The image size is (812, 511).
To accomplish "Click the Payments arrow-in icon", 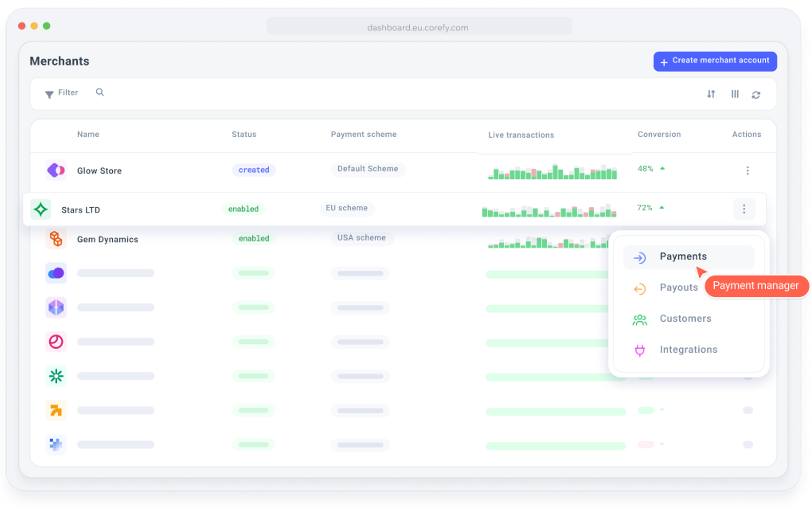I will coord(639,258).
